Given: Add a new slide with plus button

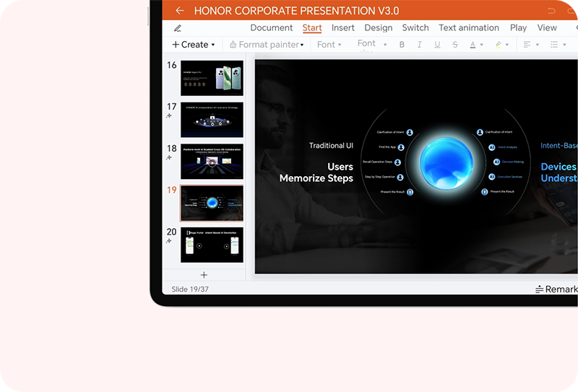Looking at the screenshot, I should point(204,275).
